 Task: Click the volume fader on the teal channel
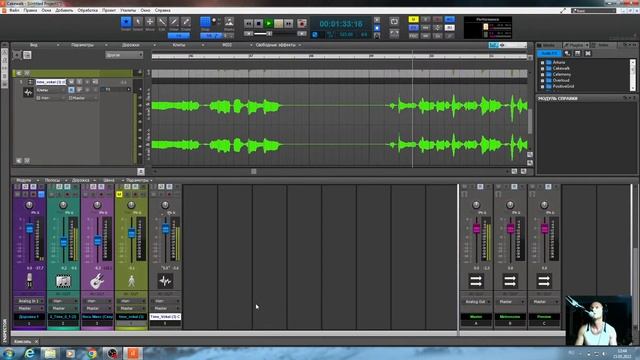(63, 242)
